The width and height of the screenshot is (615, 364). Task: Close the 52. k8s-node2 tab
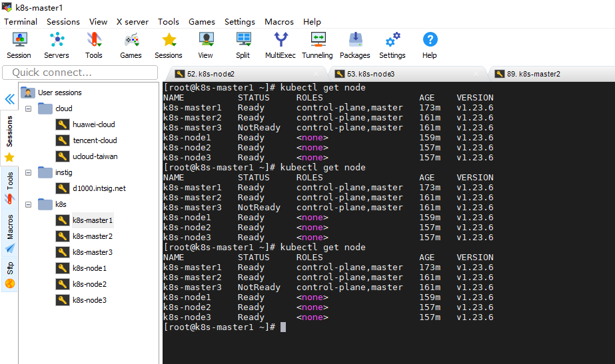tap(316, 74)
